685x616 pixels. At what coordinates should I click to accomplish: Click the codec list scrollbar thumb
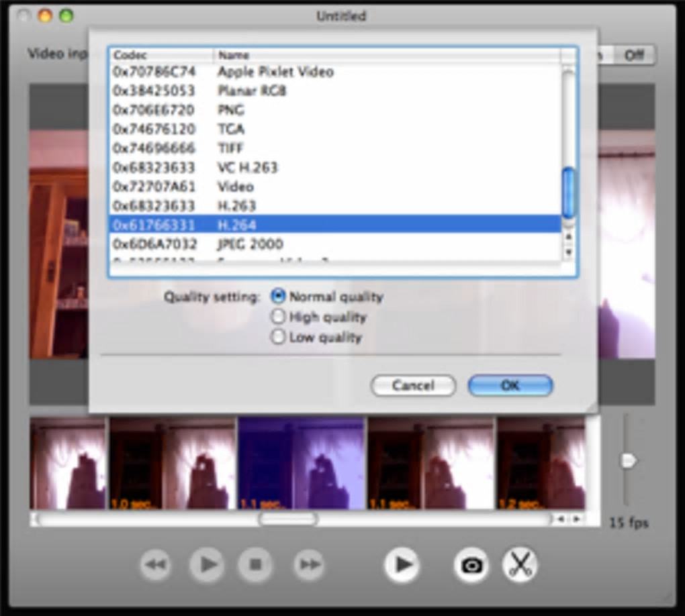568,193
